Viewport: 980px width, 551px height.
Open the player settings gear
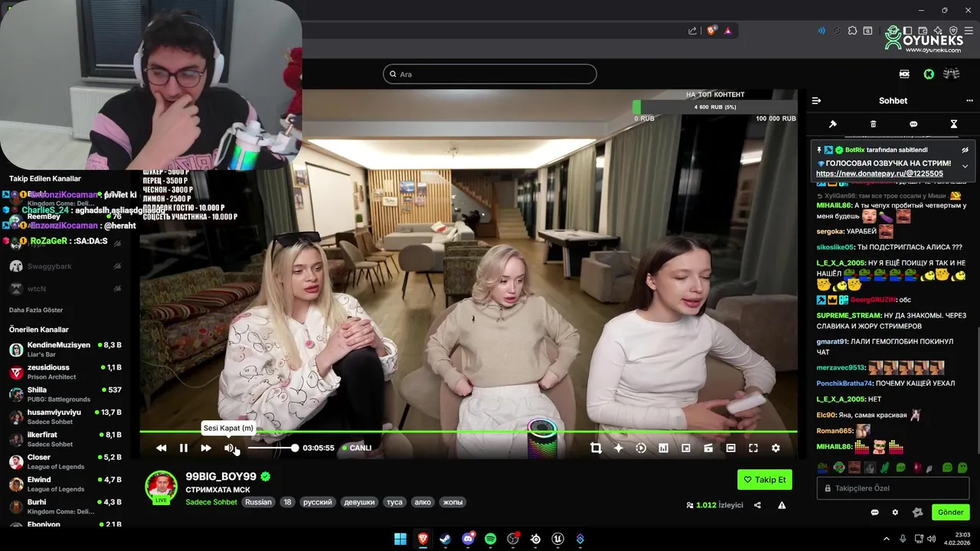[x=776, y=448]
